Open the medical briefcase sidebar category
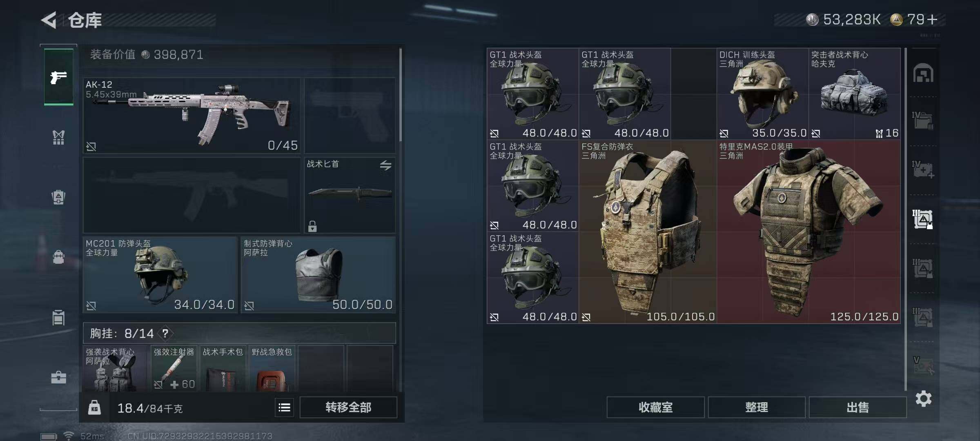980x441 pixels. (x=58, y=377)
